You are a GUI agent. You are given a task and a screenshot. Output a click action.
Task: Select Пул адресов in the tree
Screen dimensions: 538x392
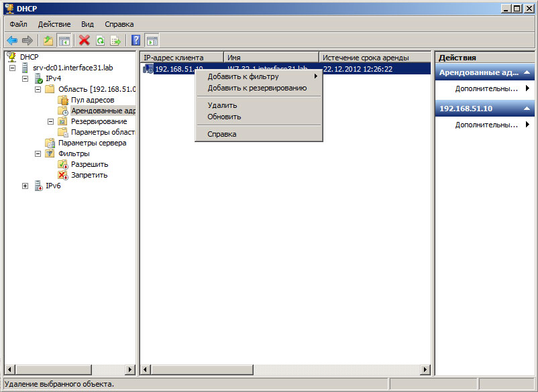point(93,100)
